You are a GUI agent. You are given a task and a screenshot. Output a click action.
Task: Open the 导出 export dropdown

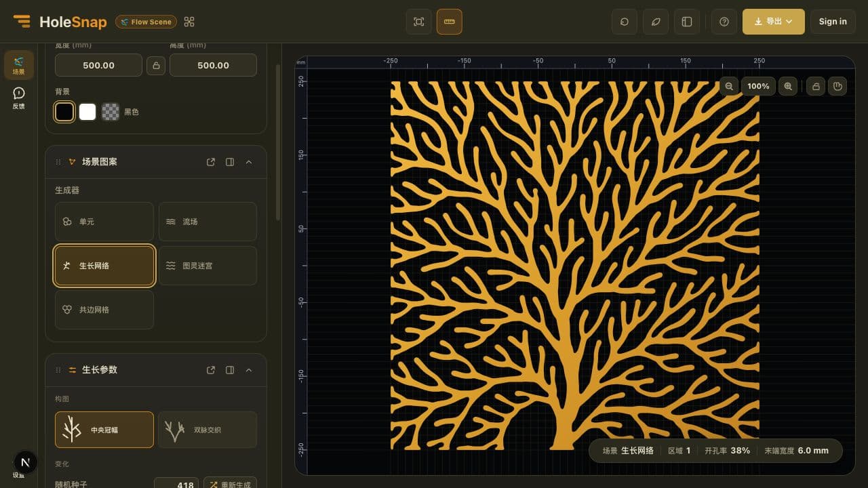774,22
